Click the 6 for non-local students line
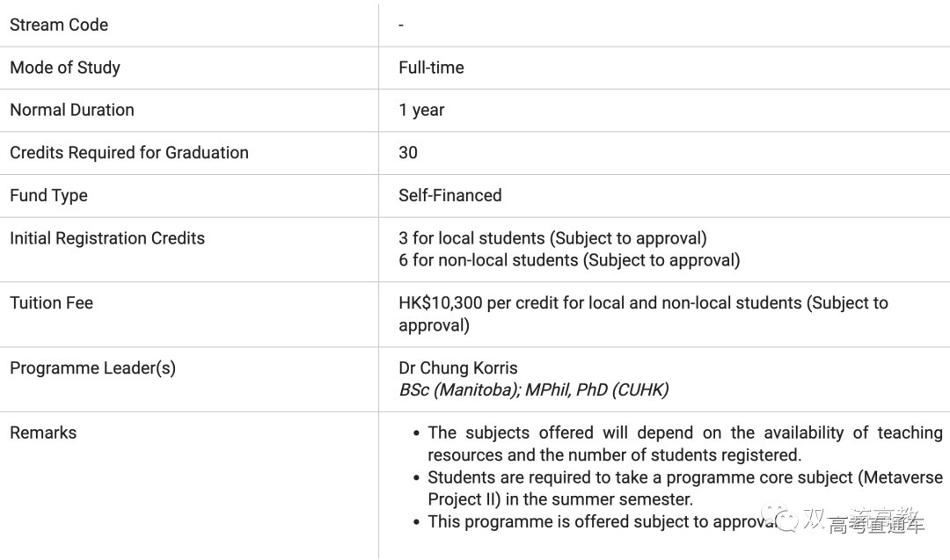 pos(569,260)
